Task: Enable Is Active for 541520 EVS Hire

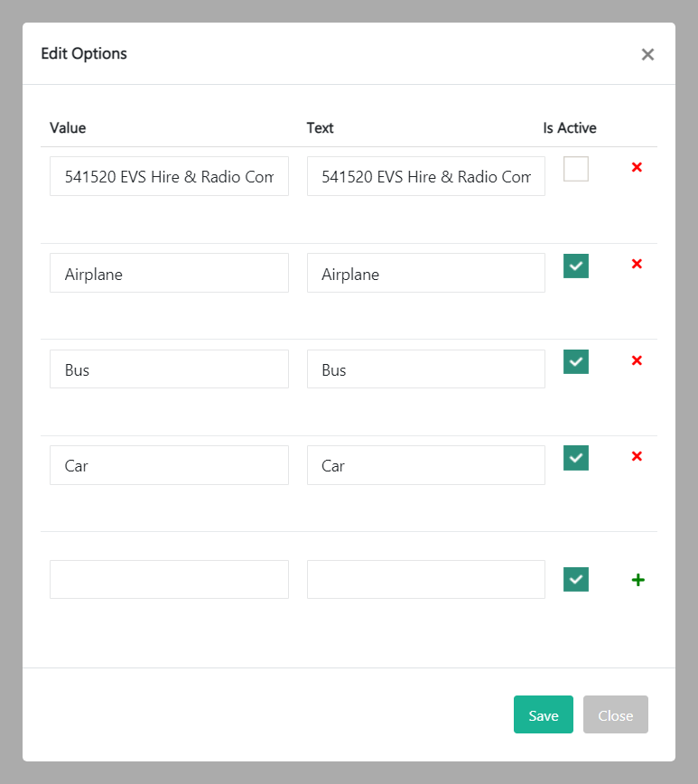Action: pos(576,169)
